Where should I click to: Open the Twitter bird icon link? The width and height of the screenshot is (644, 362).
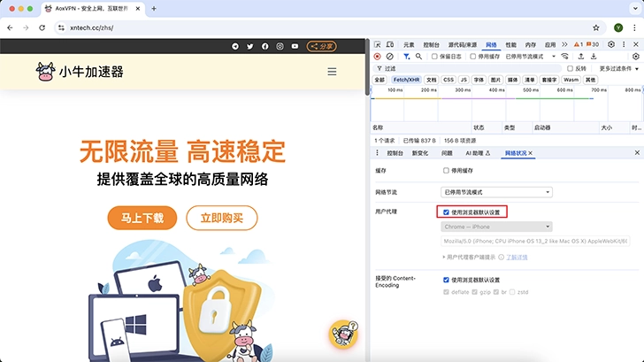point(250,46)
